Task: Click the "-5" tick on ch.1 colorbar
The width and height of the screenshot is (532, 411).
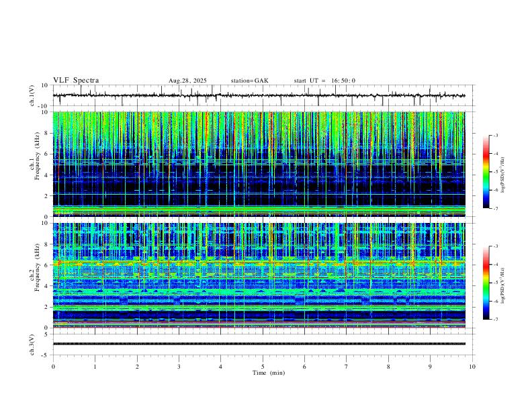Action: 496,172
